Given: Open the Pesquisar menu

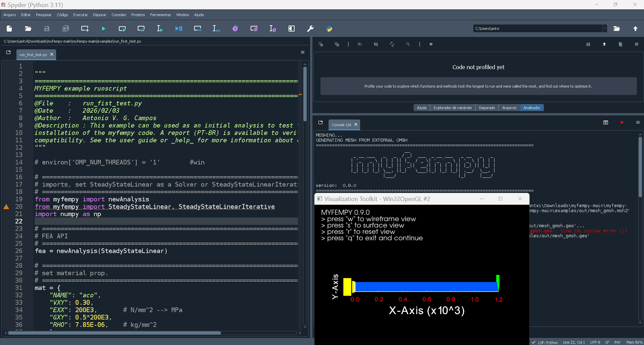Looking at the screenshot, I should point(44,15).
